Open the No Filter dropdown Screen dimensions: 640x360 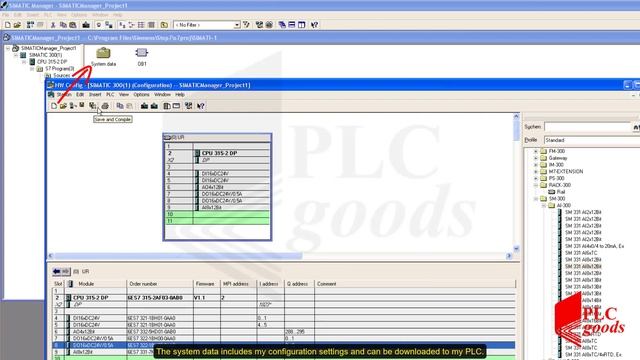(237, 25)
